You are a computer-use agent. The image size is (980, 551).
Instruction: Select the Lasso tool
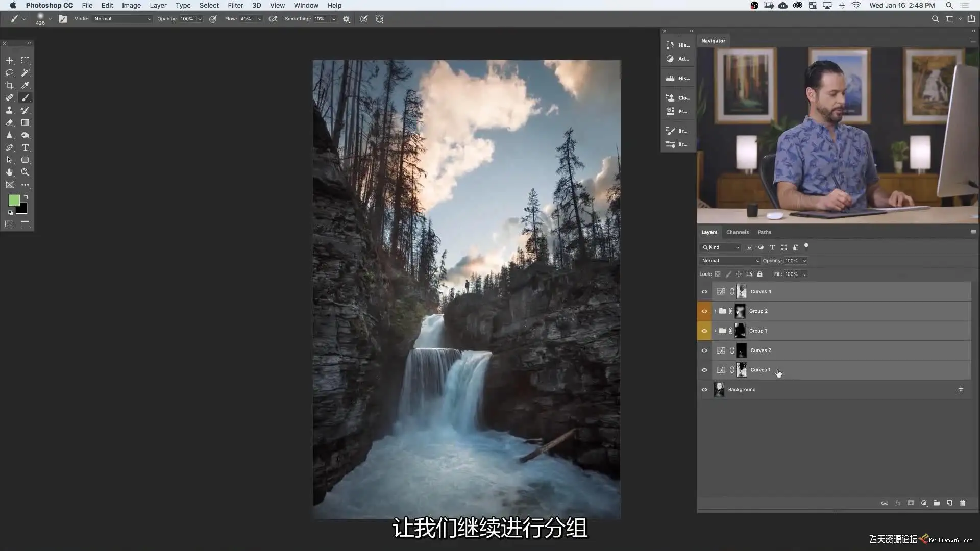tap(9, 73)
